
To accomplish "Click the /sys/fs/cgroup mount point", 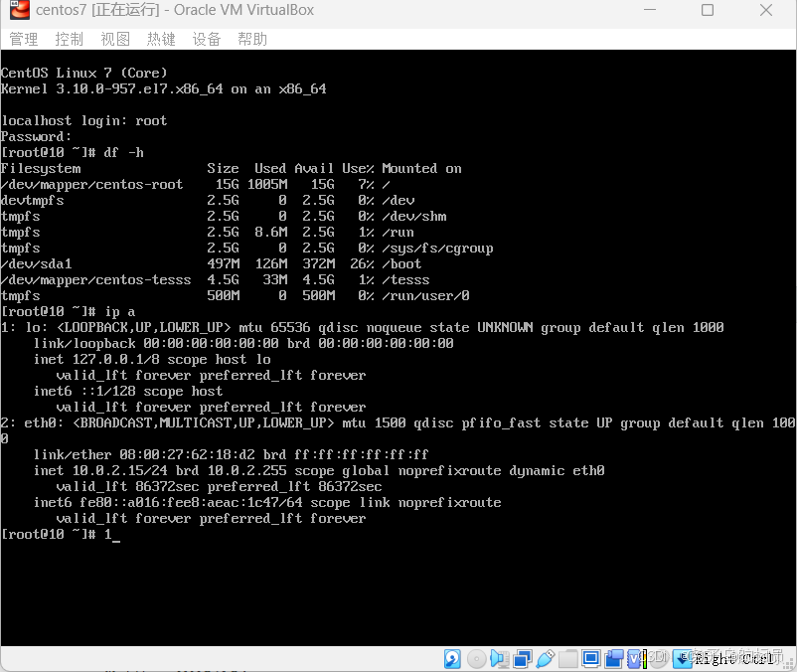I will 437,249.
